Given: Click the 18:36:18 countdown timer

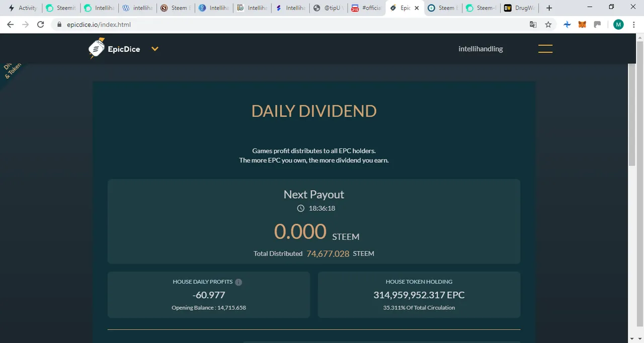Looking at the screenshot, I should coord(322,208).
